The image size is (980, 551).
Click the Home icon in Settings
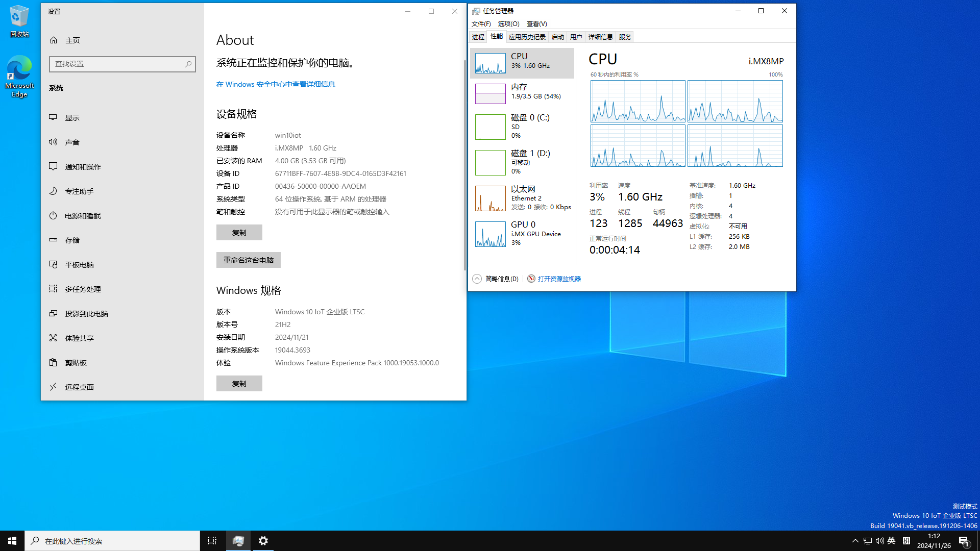point(54,40)
